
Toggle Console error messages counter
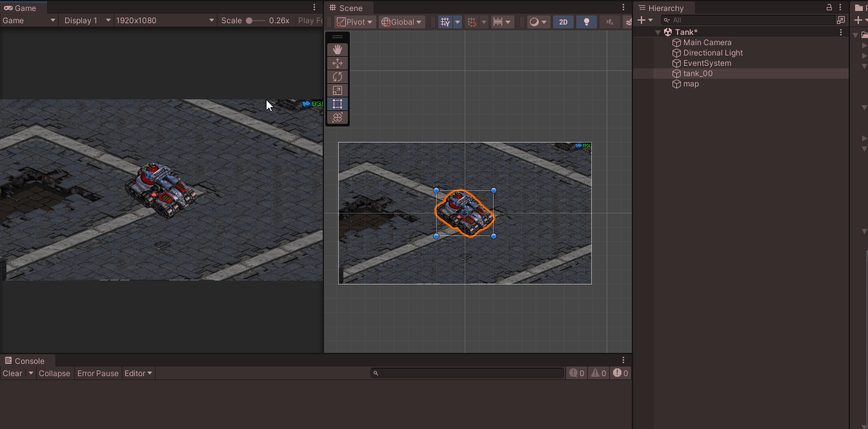[x=620, y=373]
